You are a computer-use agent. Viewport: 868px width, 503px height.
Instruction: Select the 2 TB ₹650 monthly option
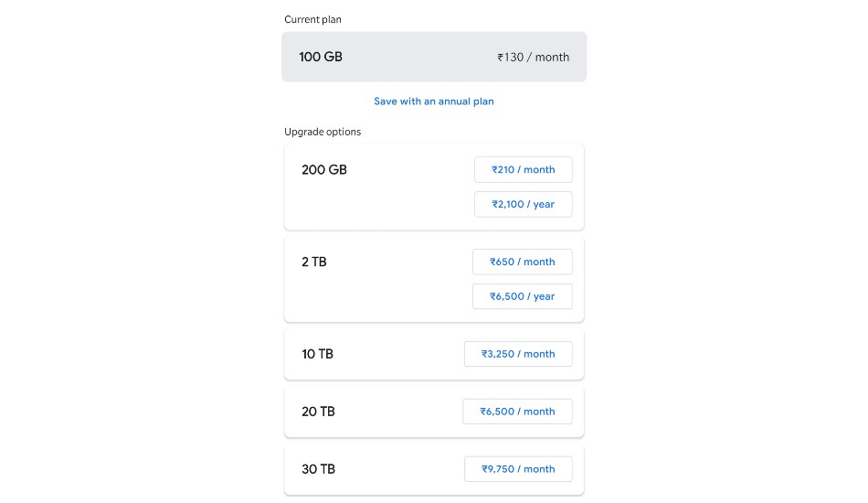click(522, 262)
